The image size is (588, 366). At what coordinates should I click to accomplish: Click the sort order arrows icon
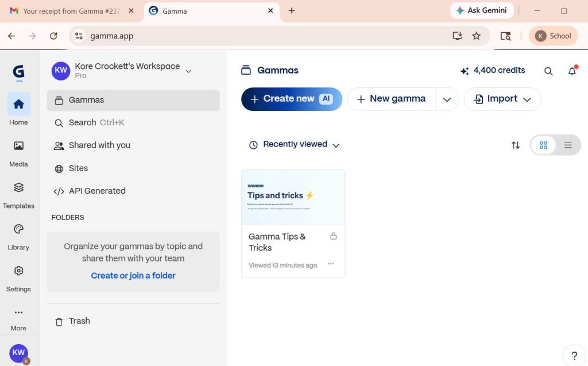(516, 145)
